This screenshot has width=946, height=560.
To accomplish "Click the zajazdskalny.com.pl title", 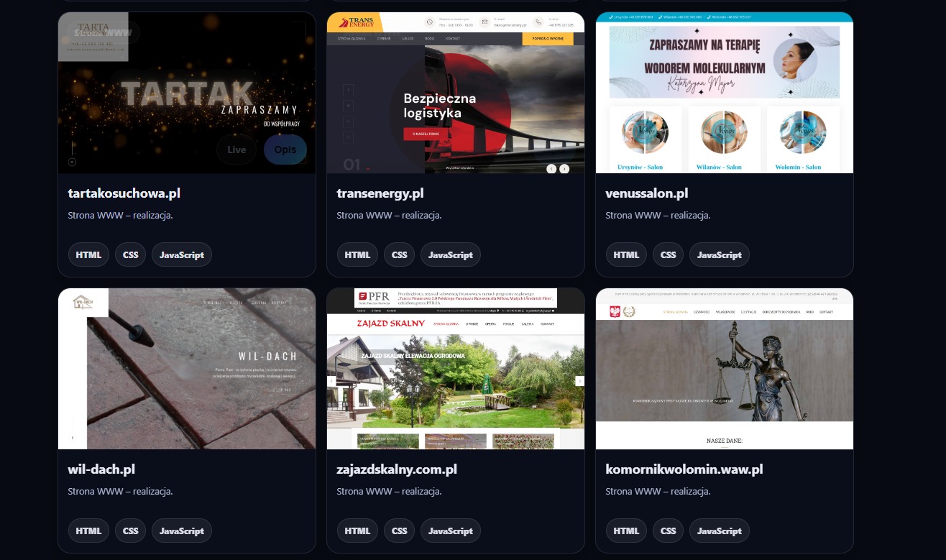I will click(x=397, y=469).
